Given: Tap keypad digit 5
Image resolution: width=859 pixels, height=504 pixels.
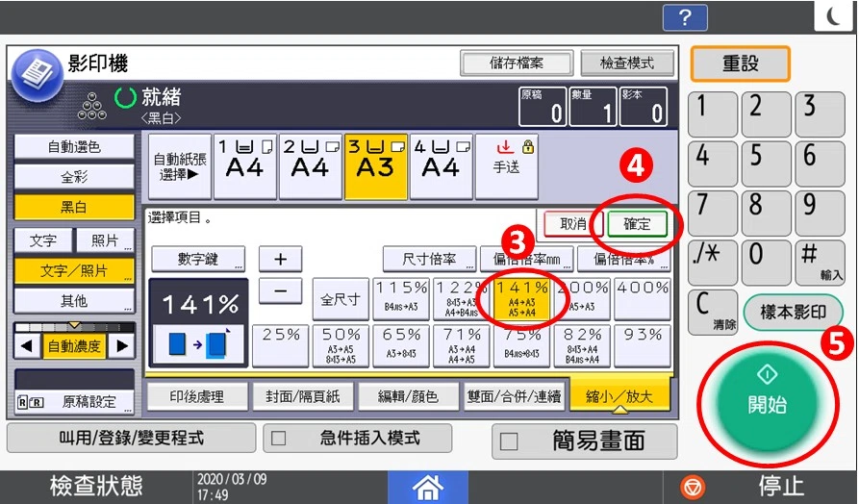Looking at the screenshot, I should pyautogui.click(x=767, y=164).
